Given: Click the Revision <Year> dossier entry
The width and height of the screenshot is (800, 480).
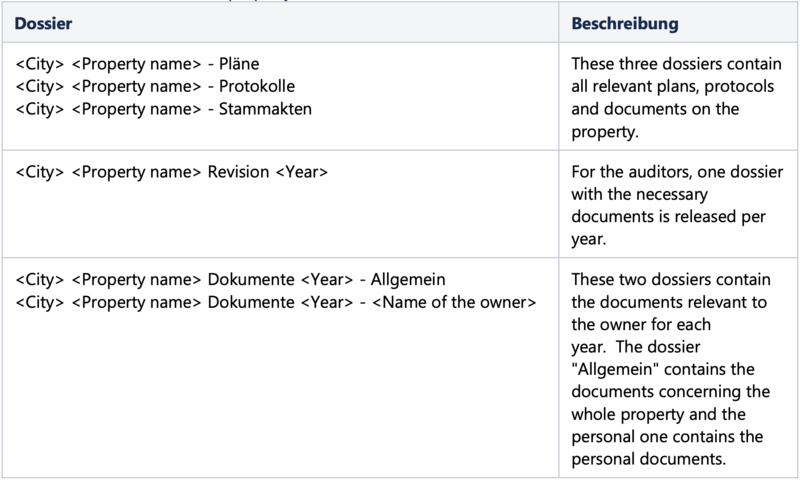Looking at the screenshot, I should 171,172.
